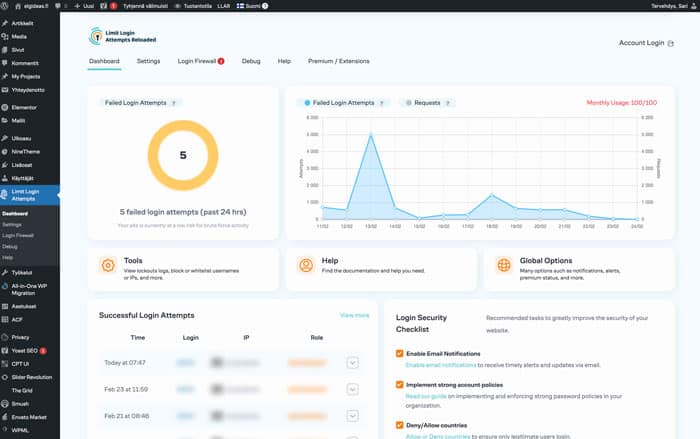Expand the Feb 21 at 08:46 login row
This screenshot has width=700, height=439.
coord(352,416)
